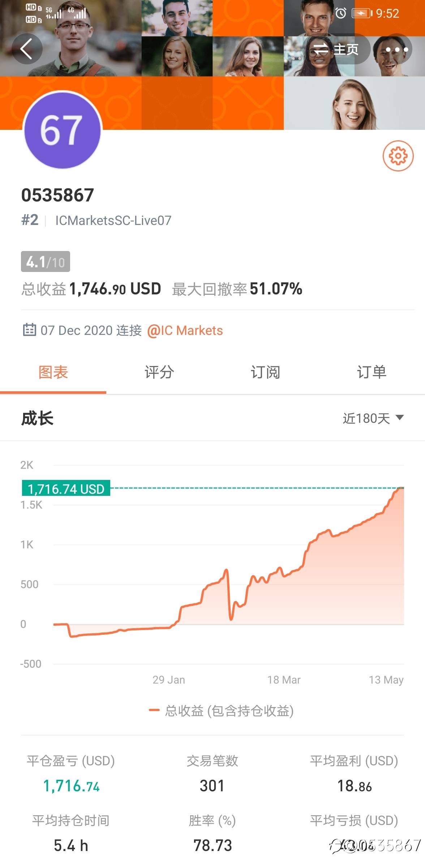The width and height of the screenshot is (425, 868).
Task: Switch to the 评分 tab
Action: 159,372
